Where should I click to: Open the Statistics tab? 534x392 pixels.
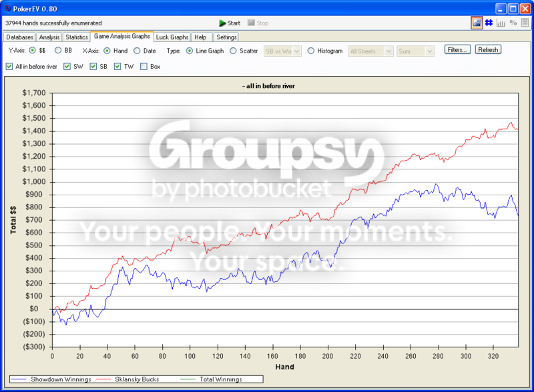point(77,37)
